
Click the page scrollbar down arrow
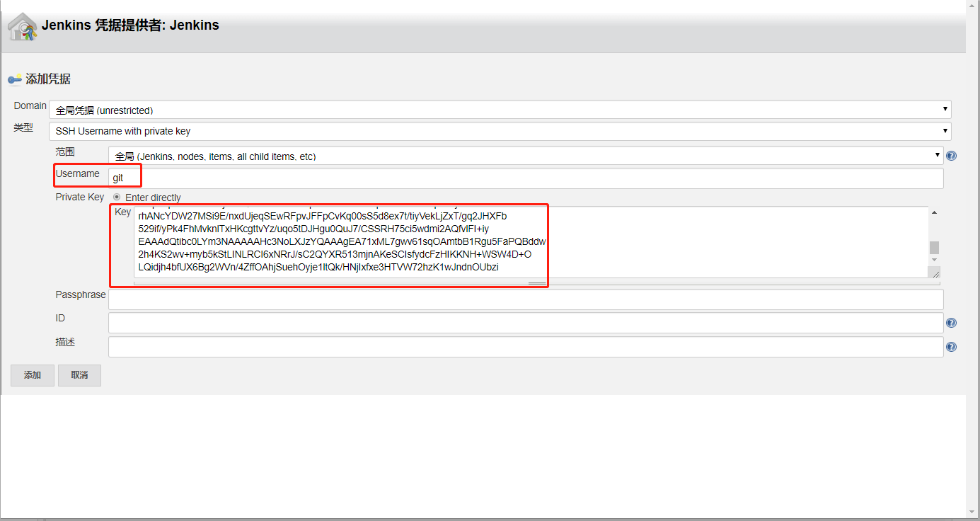point(973,512)
